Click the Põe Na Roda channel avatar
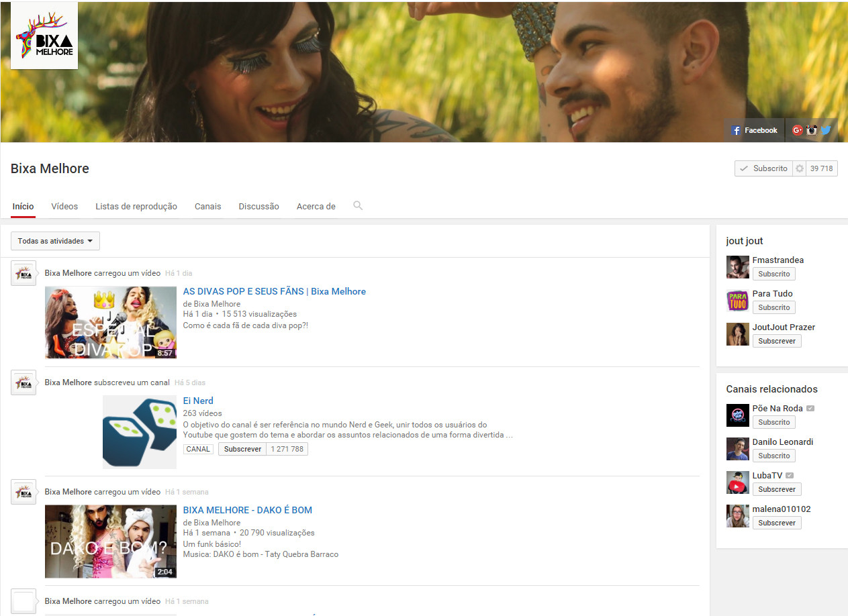Viewport: 848px width, 616px height. point(737,415)
